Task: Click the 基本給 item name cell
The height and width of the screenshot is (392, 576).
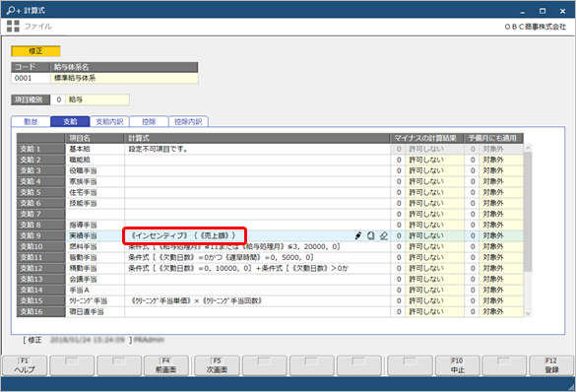Action: (95, 149)
